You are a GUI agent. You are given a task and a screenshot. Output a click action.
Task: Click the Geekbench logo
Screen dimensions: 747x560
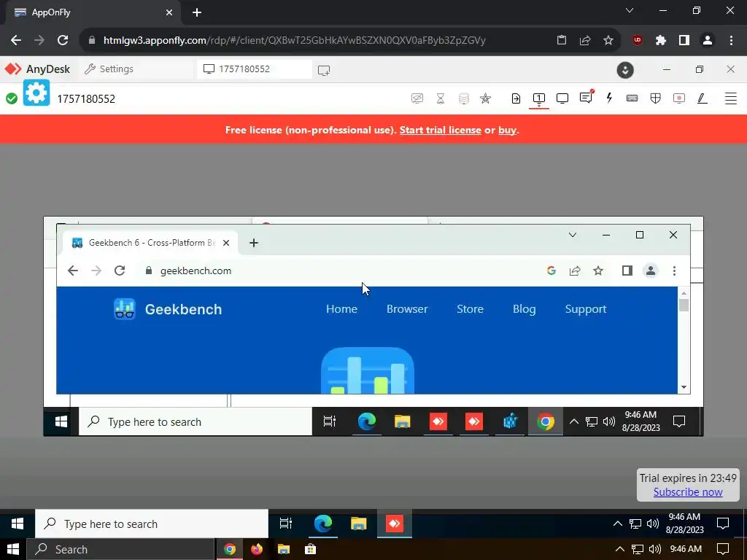[168, 309]
